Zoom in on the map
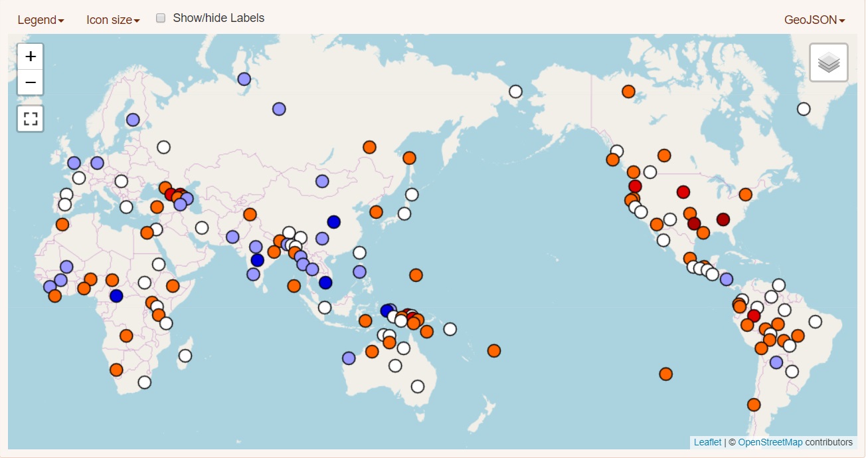 point(30,56)
